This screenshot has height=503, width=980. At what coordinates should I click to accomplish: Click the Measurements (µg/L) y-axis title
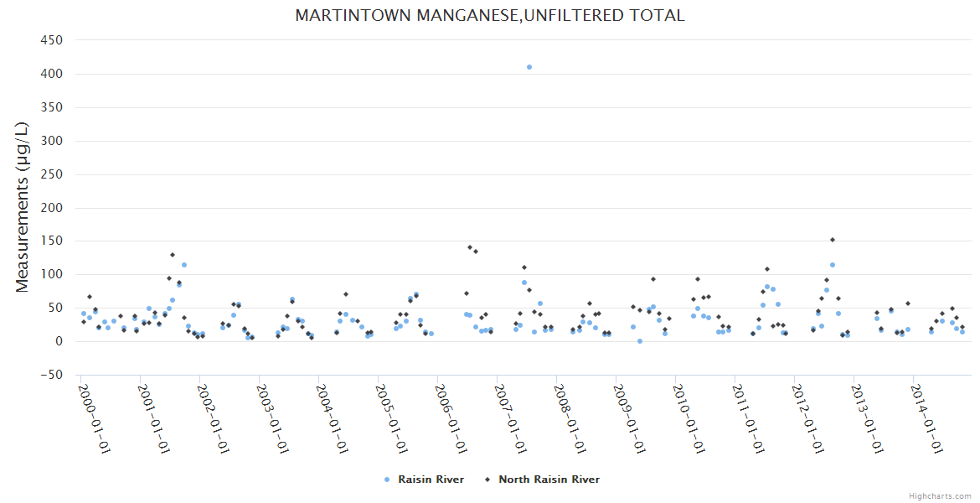(x=23, y=207)
